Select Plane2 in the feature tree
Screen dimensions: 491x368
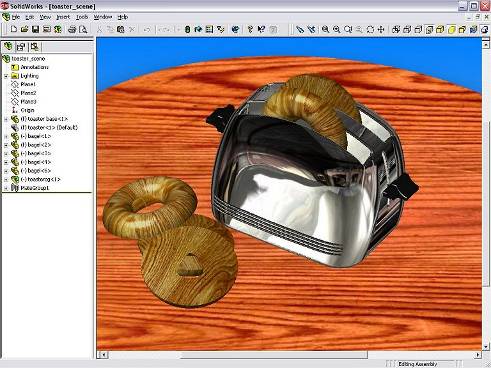pyautogui.click(x=28, y=93)
